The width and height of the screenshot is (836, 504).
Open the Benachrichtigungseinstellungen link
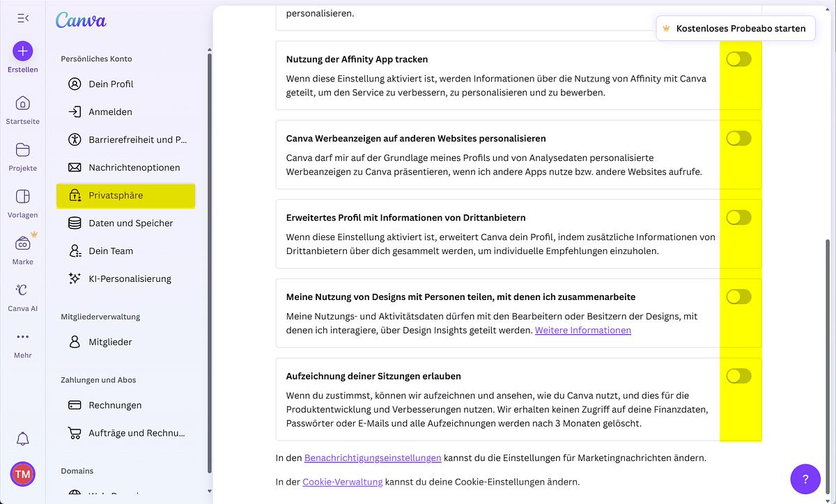point(373,458)
